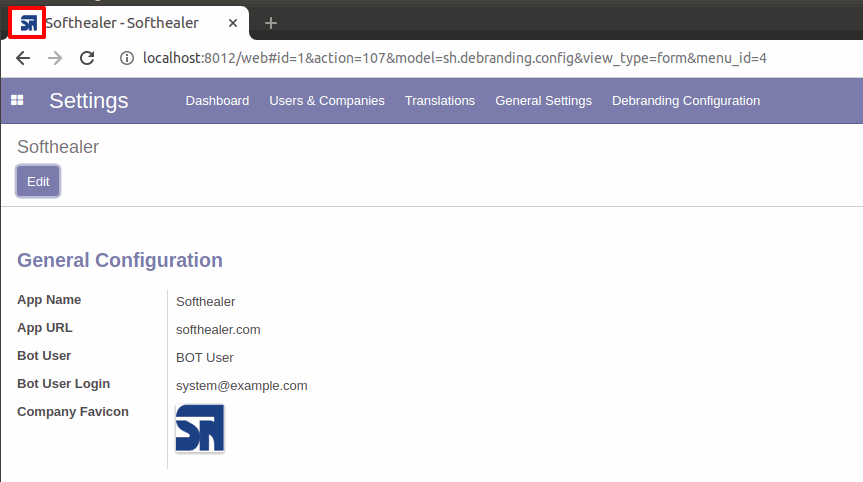Click the App Name value Softhealer

(205, 302)
